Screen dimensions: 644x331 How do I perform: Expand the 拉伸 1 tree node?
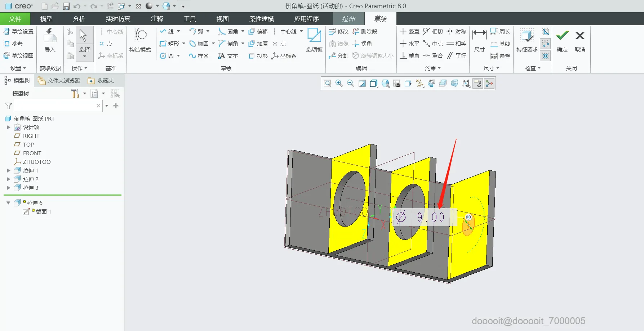[x=9, y=171]
